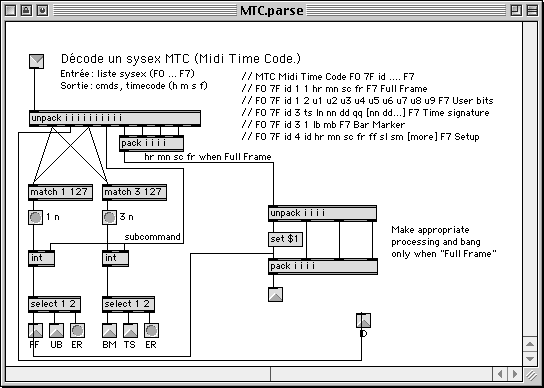This screenshot has width=544, height=388.
Task: Click the bang button labeled 1 n
Action: pyautogui.click(x=35, y=218)
